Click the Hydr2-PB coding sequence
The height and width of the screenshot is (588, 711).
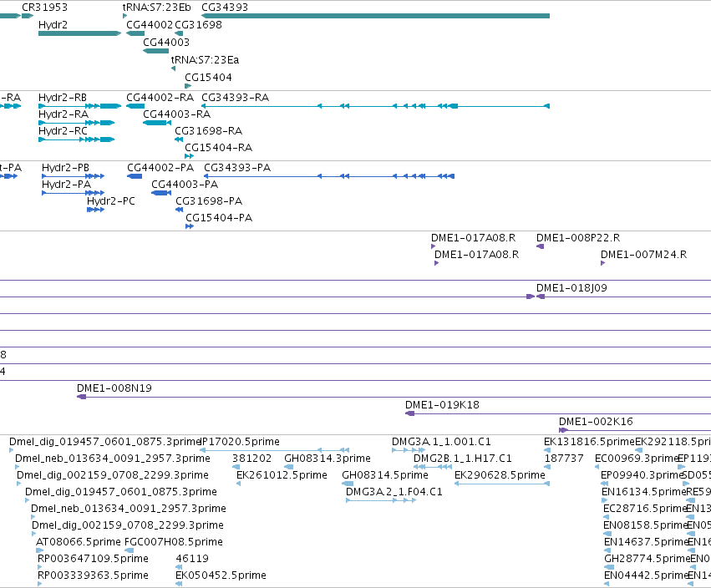tap(73, 176)
